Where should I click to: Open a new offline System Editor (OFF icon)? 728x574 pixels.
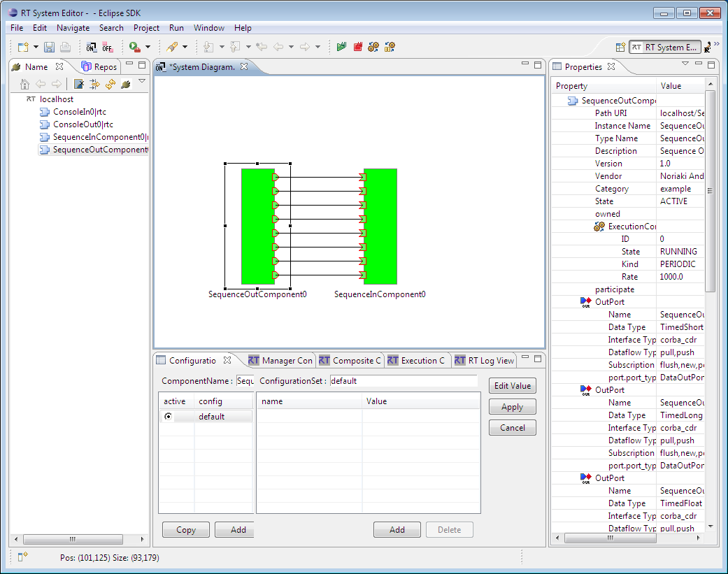click(x=107, y=47)
